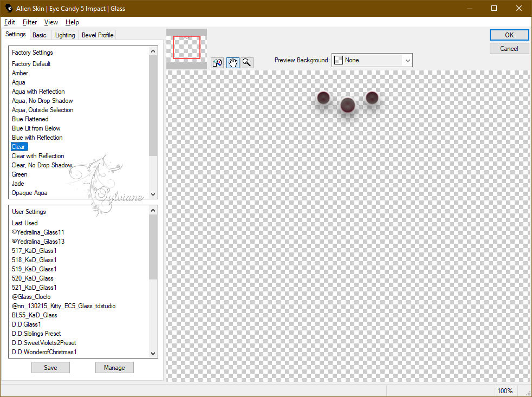Screen dimensions: 532x397
Task: Click scroll-down arrow of Factory Settings list
Action: [153, 194]
